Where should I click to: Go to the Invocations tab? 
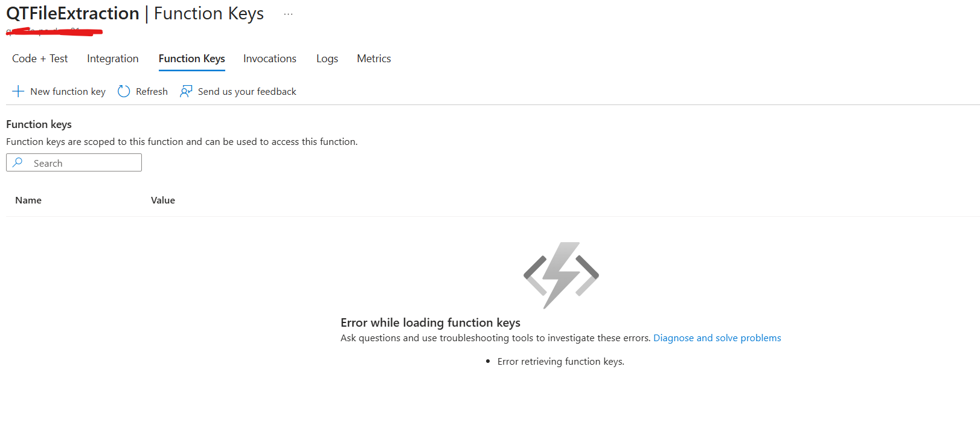270,59
